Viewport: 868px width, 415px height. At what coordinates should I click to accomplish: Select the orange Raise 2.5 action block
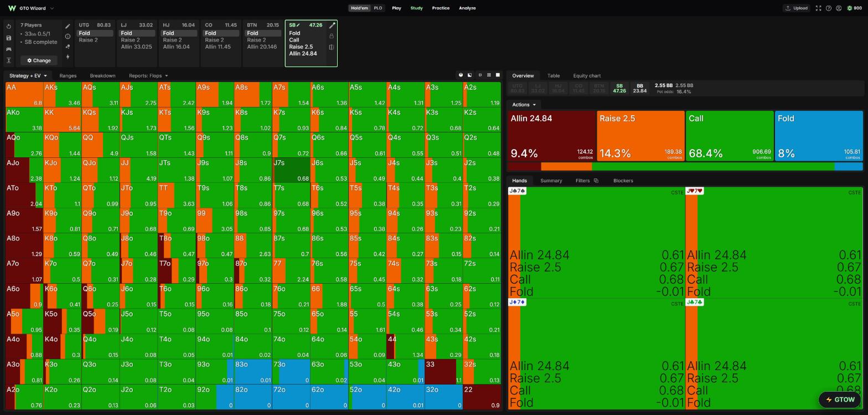[x=640, y=136]
